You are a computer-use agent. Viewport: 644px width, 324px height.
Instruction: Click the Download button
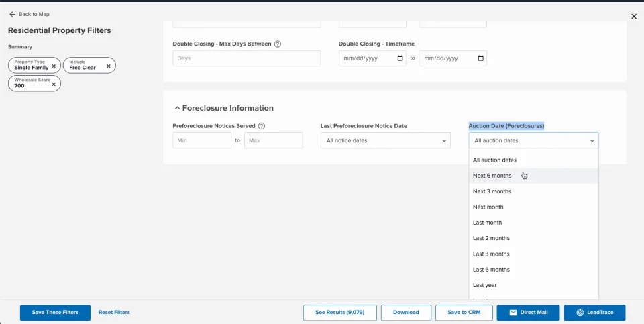(x=406, y=313)
